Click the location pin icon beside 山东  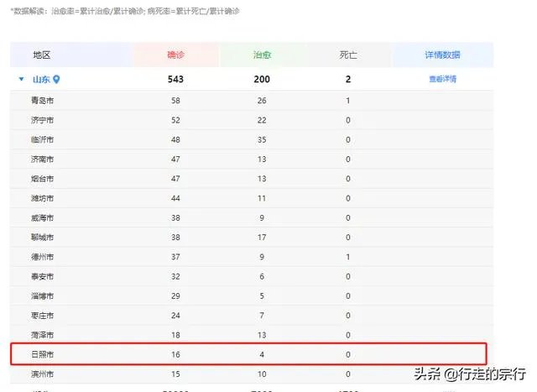click(x=56, y=80)
